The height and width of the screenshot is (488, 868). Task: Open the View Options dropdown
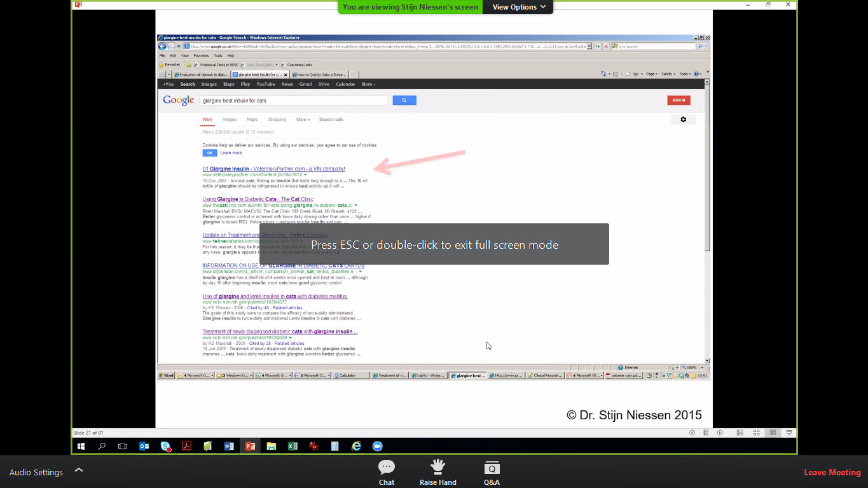[x=518, y=7]
